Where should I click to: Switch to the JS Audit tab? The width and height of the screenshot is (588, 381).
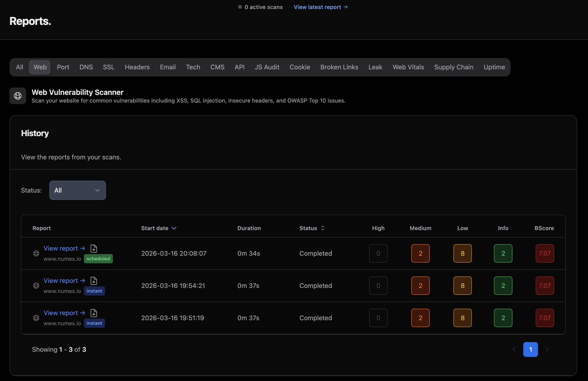point(267,67)
